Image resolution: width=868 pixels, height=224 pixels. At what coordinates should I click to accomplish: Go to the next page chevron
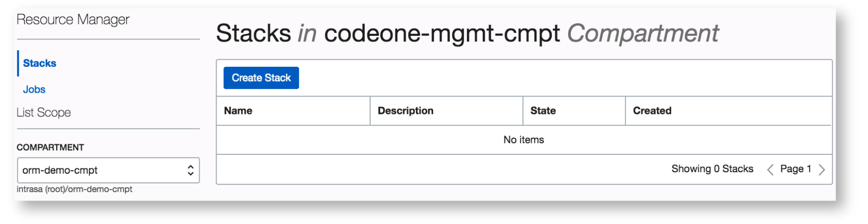(x=822, y=170)
